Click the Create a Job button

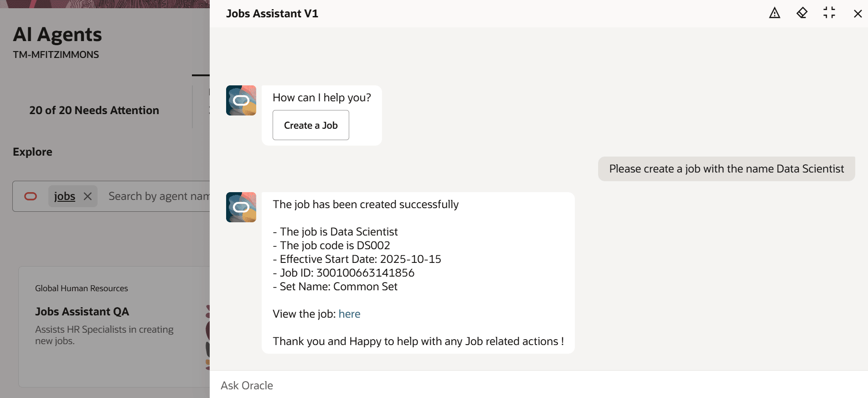pyautogui.click(x=311, y=125)
